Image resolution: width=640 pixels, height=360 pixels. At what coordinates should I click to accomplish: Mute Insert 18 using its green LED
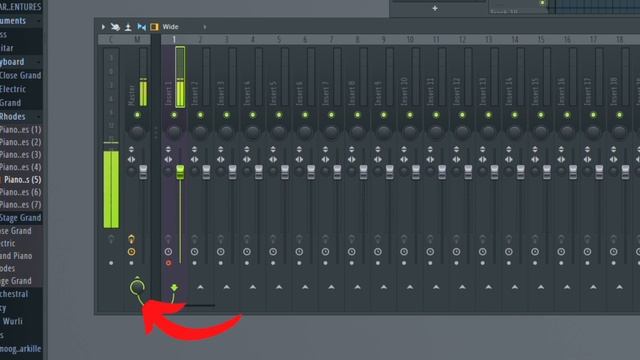[619, 115]
